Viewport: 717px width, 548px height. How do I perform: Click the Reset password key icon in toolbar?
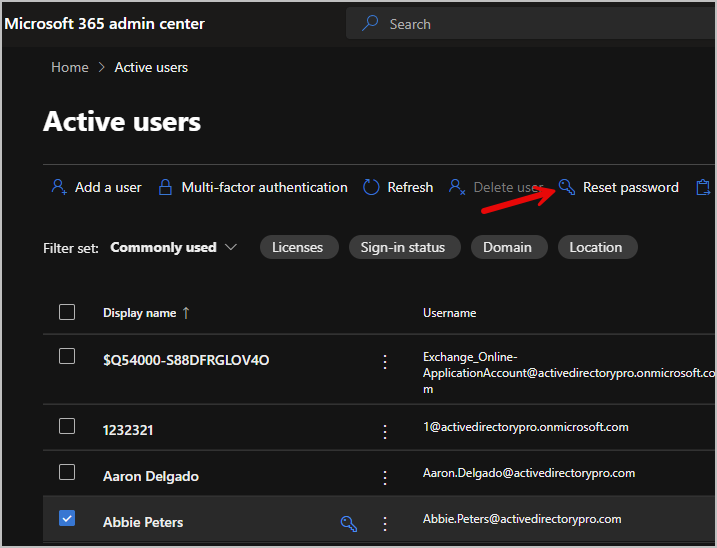point(567,187)
